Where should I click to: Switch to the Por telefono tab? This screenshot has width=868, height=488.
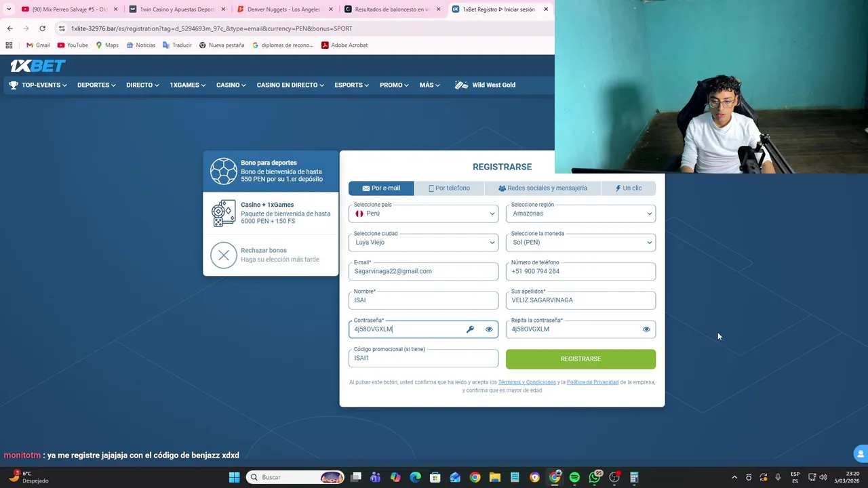click(x=449, y=188)
